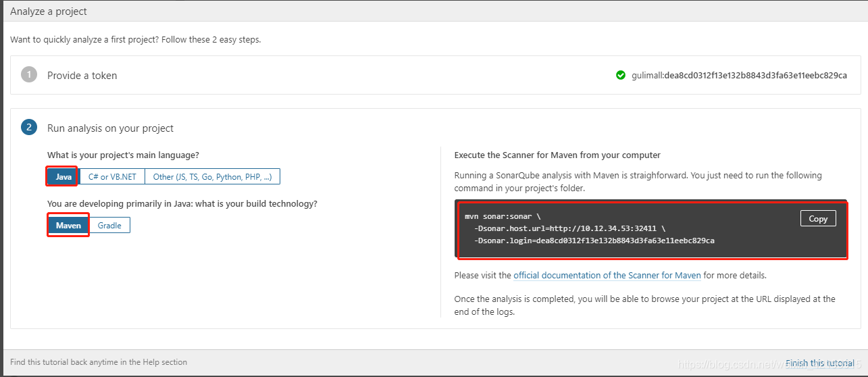
Task: Click the -Dsonar.host.url command line
Action: [569, 228]
